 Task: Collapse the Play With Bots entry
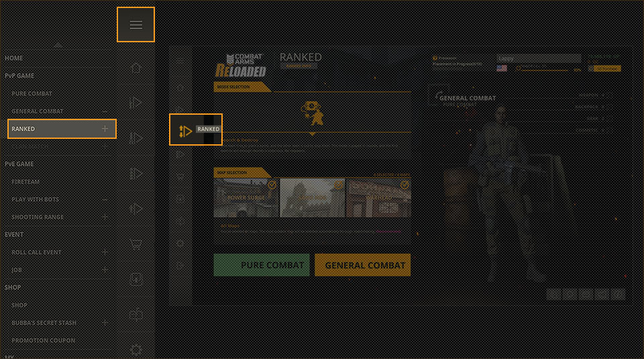click(x=105, y=199)
